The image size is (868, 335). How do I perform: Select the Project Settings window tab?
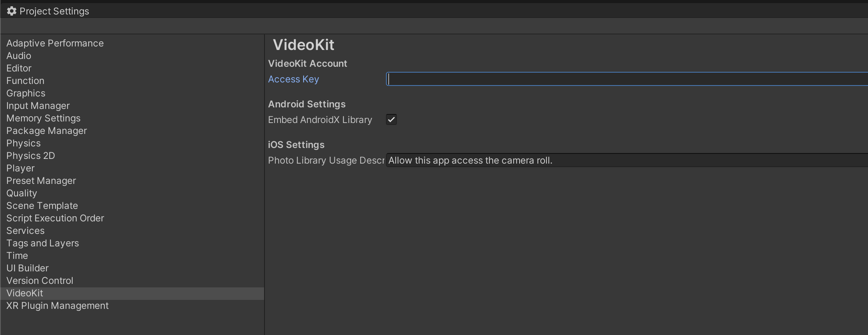48,11
